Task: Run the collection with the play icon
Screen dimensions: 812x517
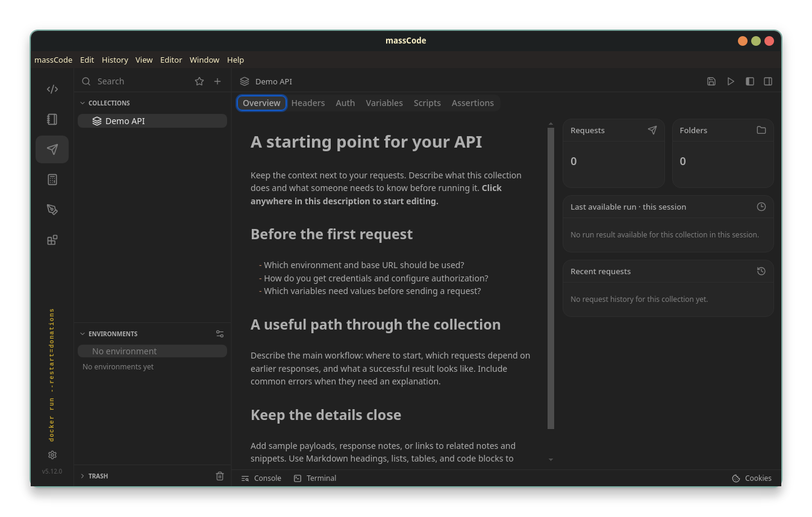Action: coord(731,81)
